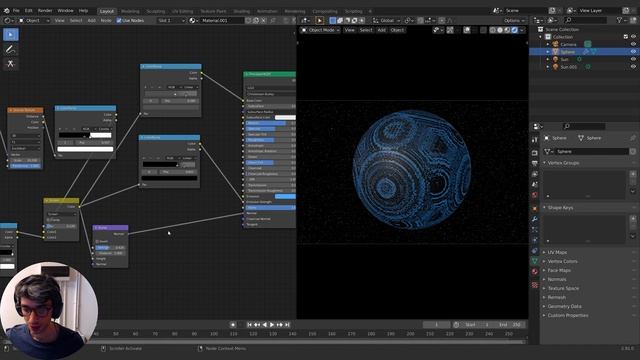Switch viewport to Solid shading icon
The image size is (640, 360).
click(500, 30)
